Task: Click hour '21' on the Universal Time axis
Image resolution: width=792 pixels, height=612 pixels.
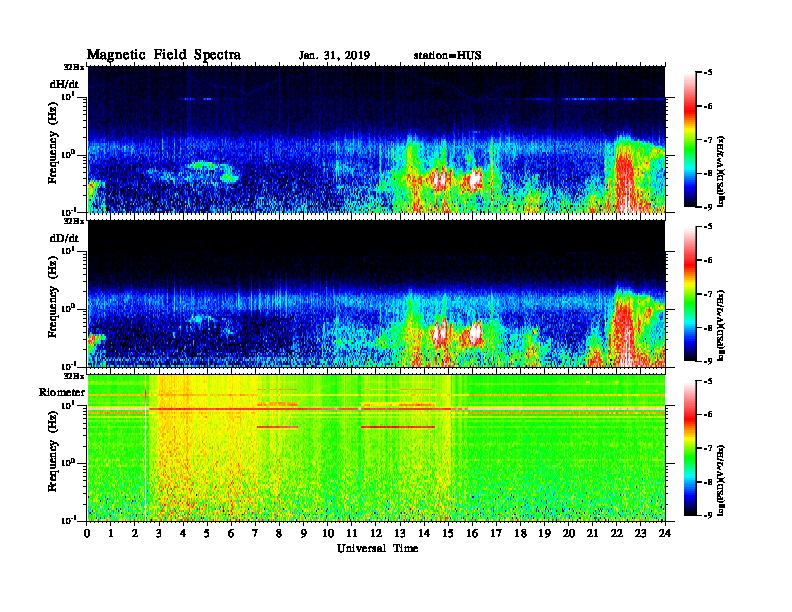Action: coord(592,533)
